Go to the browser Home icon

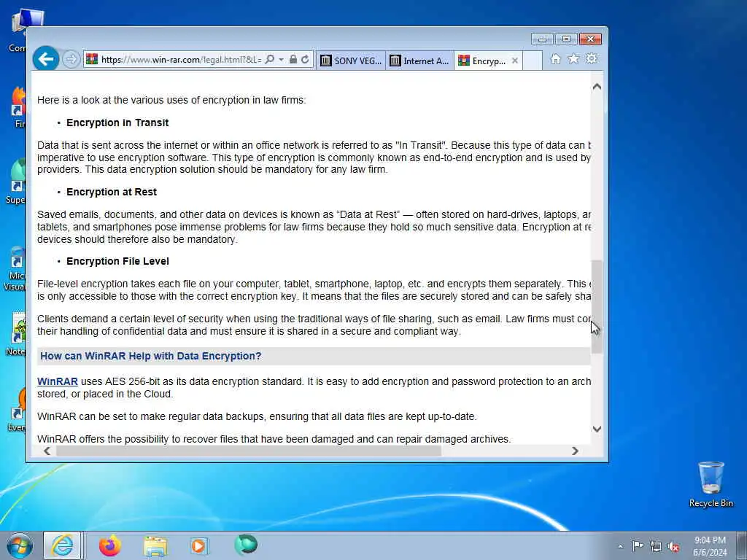pyautogui.click(x=555, y=58)
